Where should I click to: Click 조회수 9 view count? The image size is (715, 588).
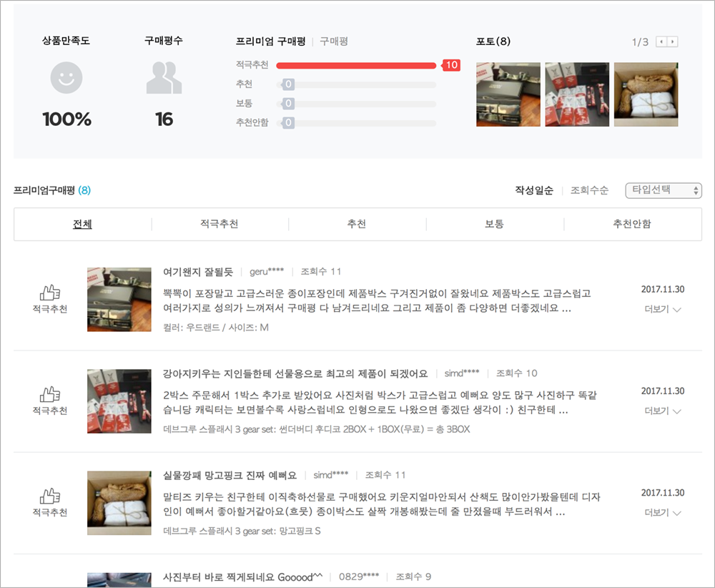[413, 577]
